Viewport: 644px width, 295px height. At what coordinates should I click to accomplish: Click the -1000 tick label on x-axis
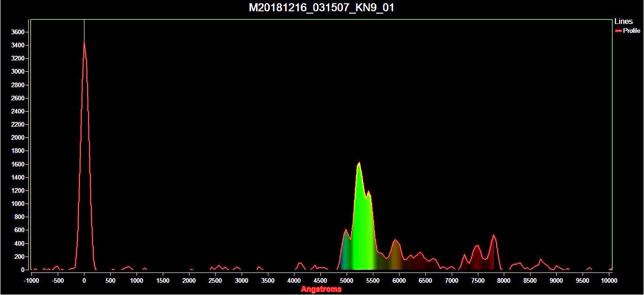tap(31, 280)
